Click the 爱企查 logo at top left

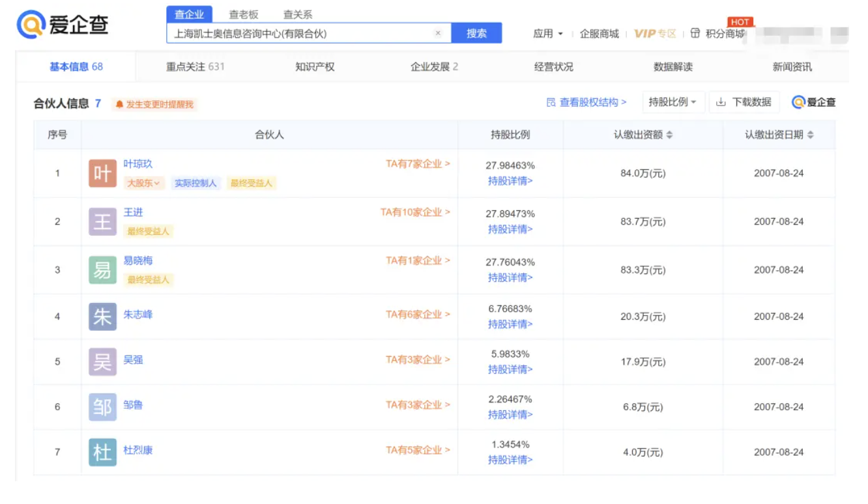coord(63,25)
